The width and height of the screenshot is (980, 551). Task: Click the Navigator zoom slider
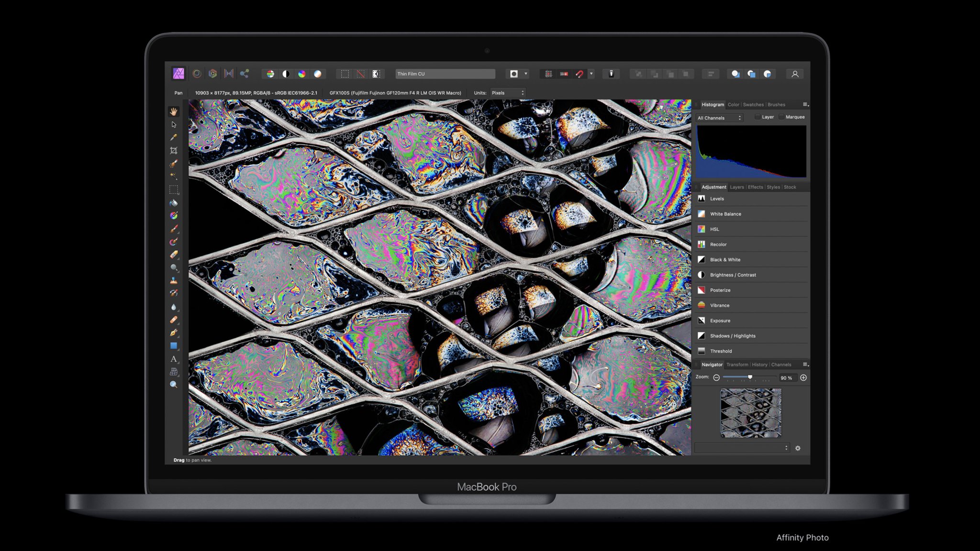(749, 377)
